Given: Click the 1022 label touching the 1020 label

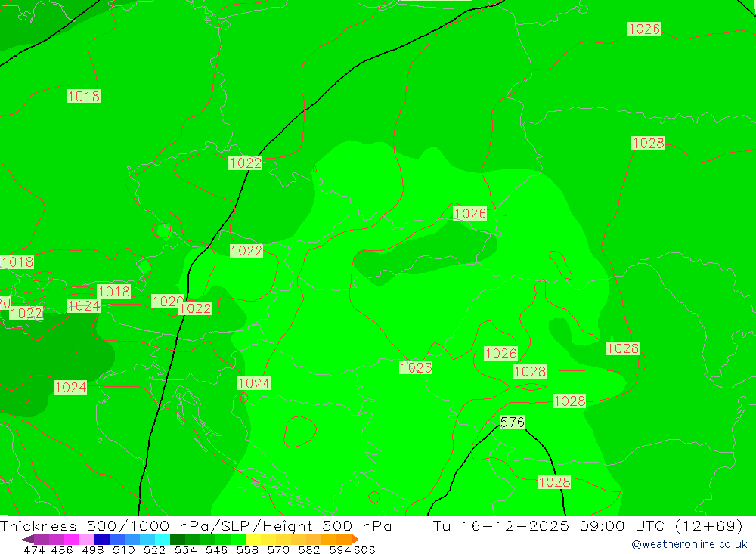Looking at the screenshot, I should [x=195, y=308].
